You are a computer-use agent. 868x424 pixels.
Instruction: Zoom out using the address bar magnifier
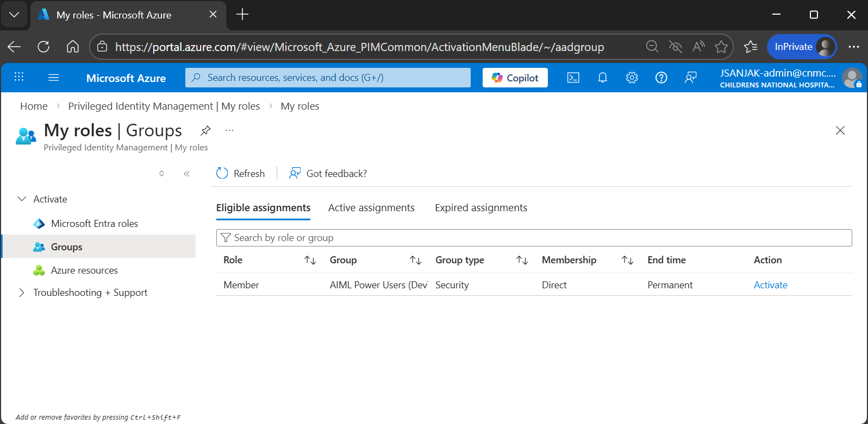point(652,47)
